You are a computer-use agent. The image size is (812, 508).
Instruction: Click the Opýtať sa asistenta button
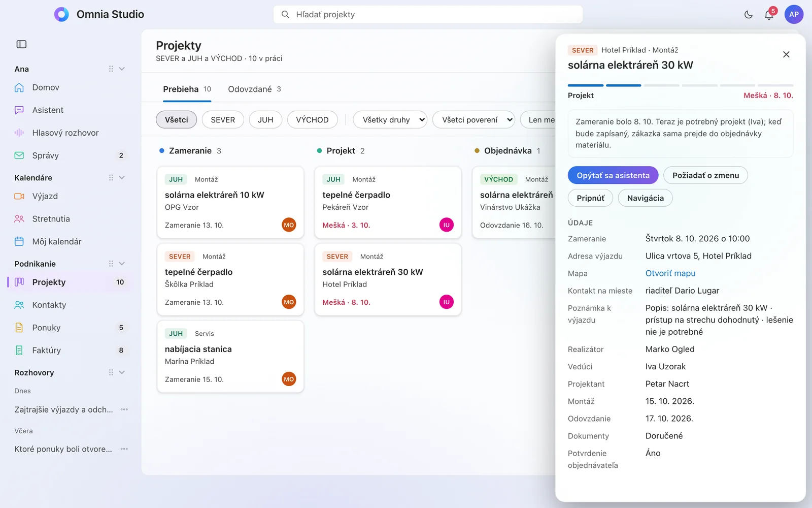613,175
